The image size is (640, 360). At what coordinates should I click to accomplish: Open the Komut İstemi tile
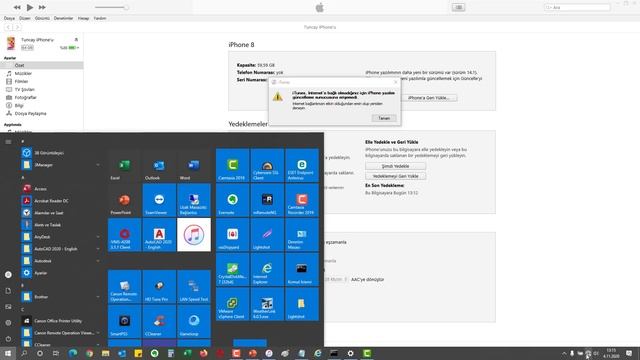302,269
